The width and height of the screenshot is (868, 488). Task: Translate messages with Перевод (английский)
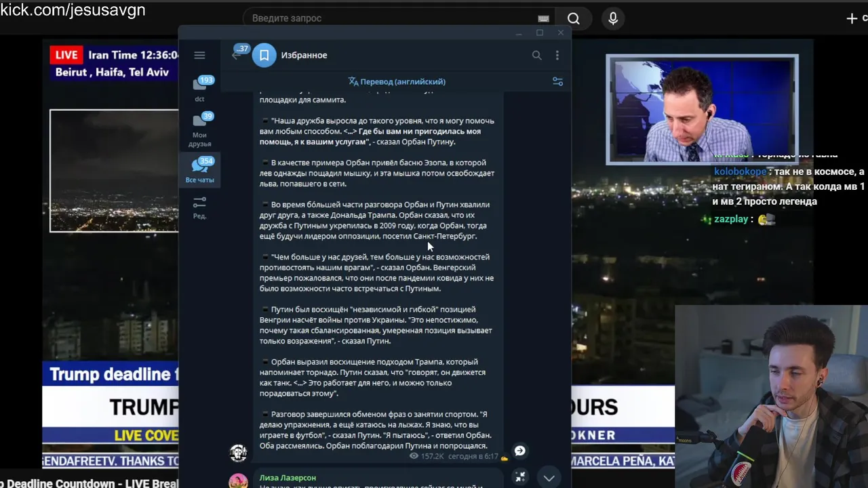coord(397,81)
